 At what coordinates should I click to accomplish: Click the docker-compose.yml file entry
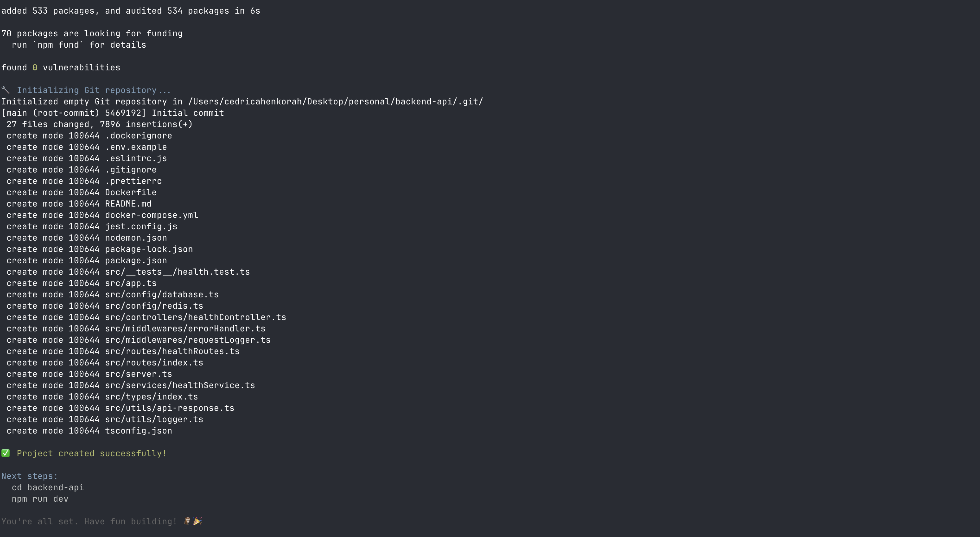coord(151,215)
